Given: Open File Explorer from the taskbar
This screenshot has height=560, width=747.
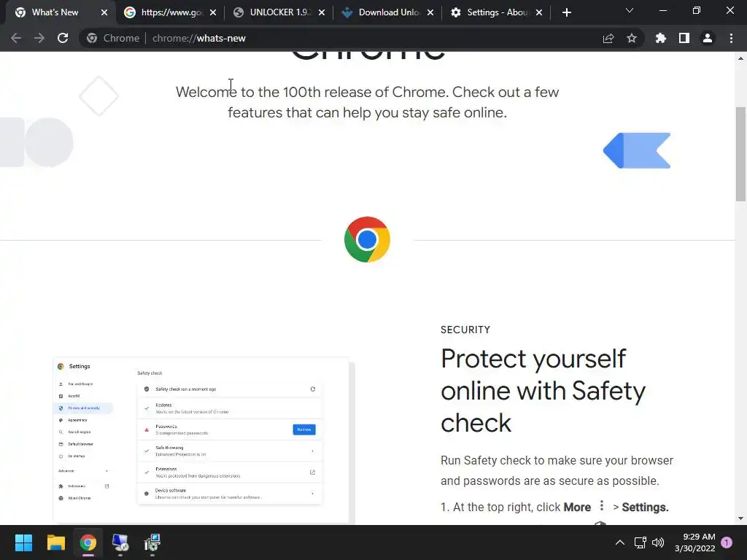Looking at the screenshot, I should point(55,542).
